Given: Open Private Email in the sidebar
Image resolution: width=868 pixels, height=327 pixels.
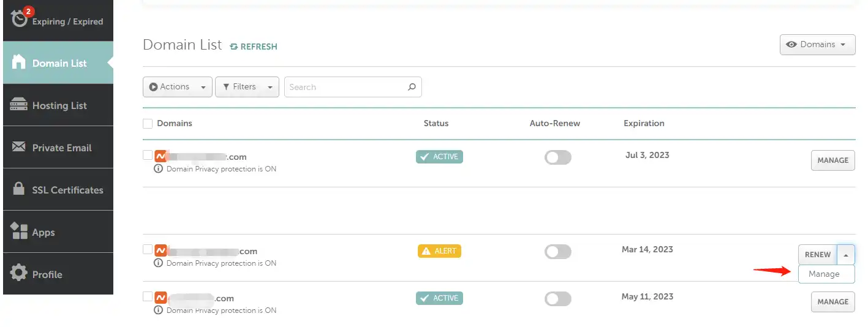Looking at the screenshot, I should pyautogui.click(x=58, y=147).
